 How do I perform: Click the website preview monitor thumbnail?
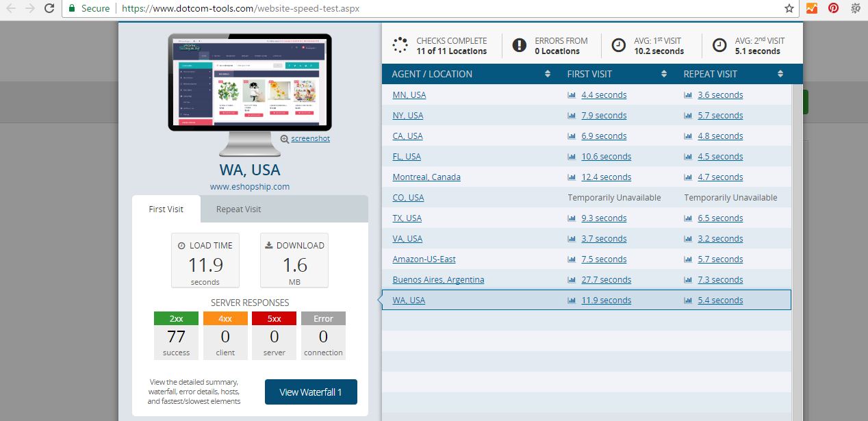click(250, 94)
